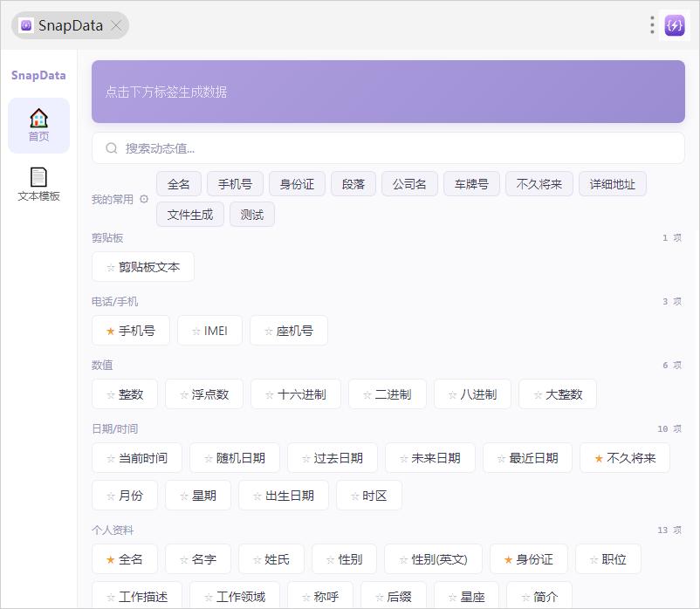Select the 身份证 chip in 我的常用
This screenshot has height=609, width=700.
pyautogui.click(x=297, y=184)
